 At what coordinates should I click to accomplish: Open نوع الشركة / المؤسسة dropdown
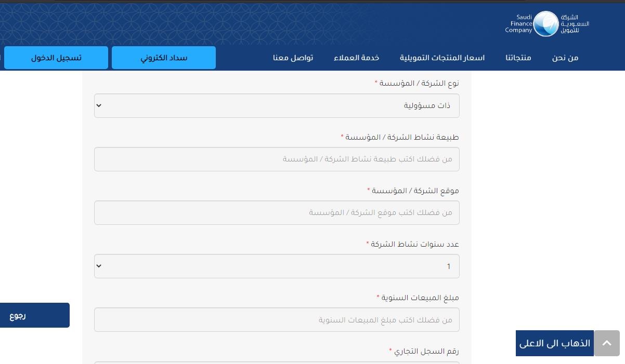pyautogui.click(x=277, y=105)
